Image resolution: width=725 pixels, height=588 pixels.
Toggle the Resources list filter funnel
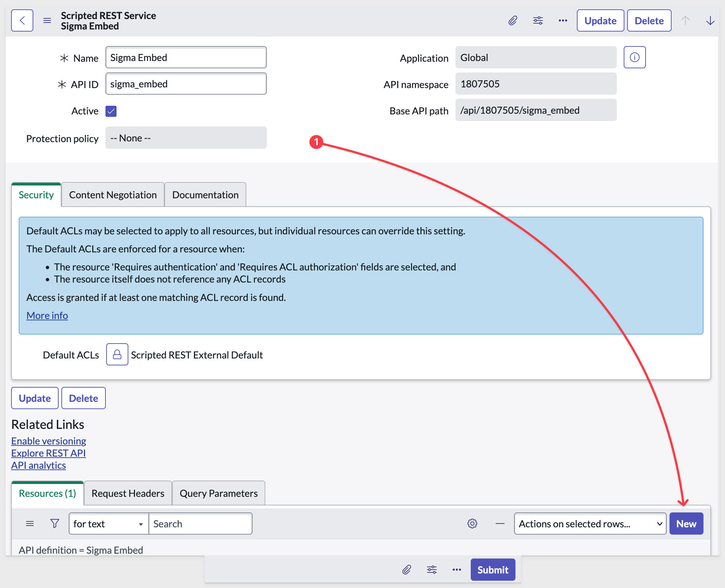pos(55,524)
